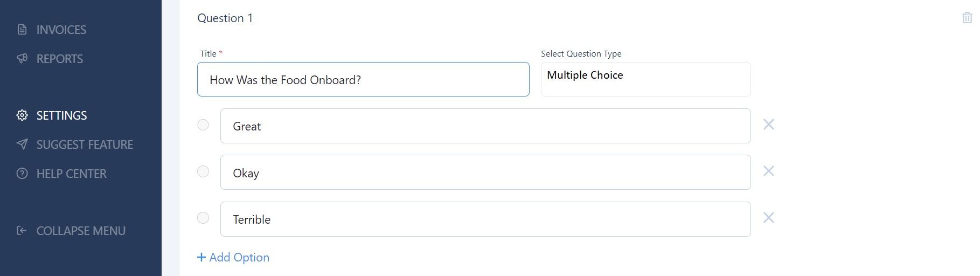Viewport: 980px width, 276px height.
Task: Open the Select Question Type dropdown
Action: [645, 79]
